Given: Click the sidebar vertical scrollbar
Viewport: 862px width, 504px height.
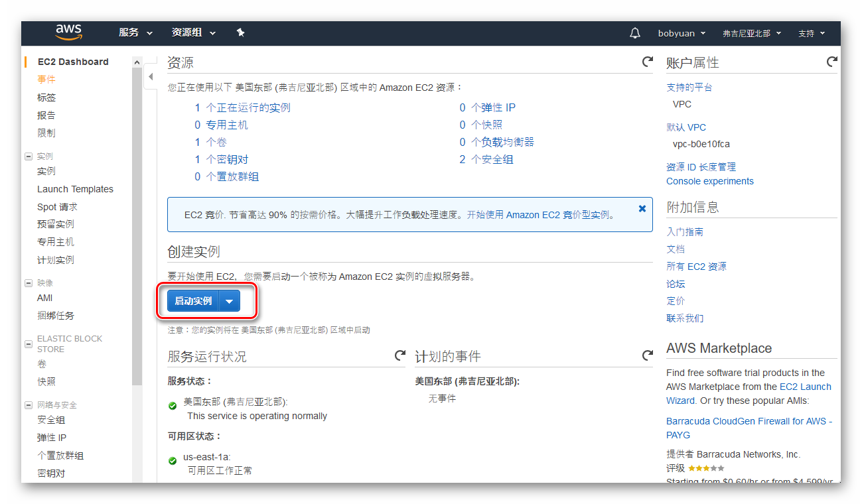Looking at the screenshot, I should click(137, 225).
